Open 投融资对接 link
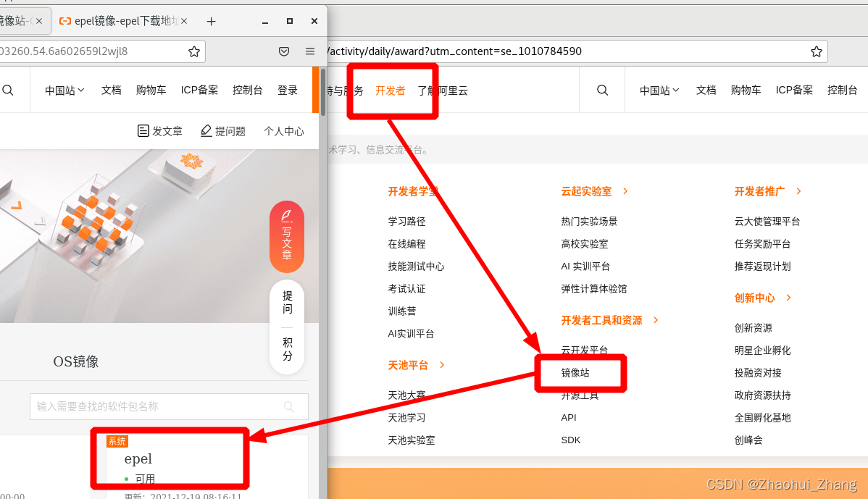The width and height of the screenshot is (868, 499). coord(758,373)
